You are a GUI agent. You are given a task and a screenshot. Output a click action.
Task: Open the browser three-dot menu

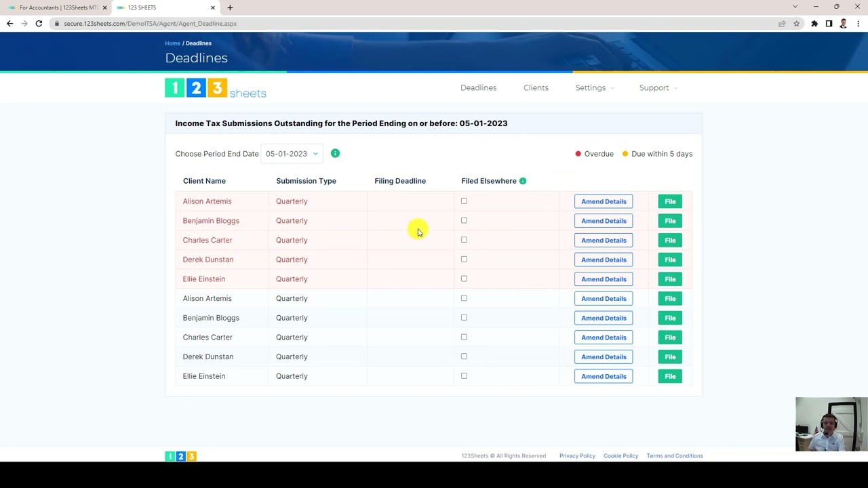[x=858, y=24]
